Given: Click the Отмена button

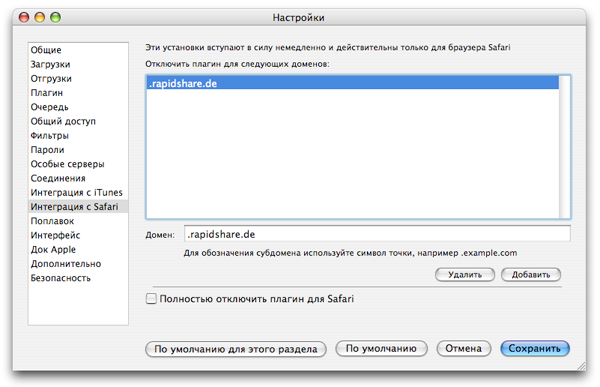Looking at the screenshot, I should pos(463,349).
